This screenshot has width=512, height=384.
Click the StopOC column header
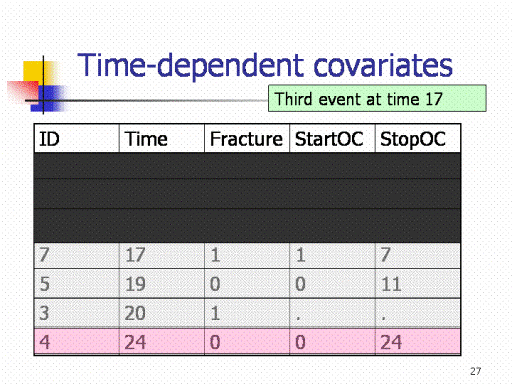click(x=418, y=138)
